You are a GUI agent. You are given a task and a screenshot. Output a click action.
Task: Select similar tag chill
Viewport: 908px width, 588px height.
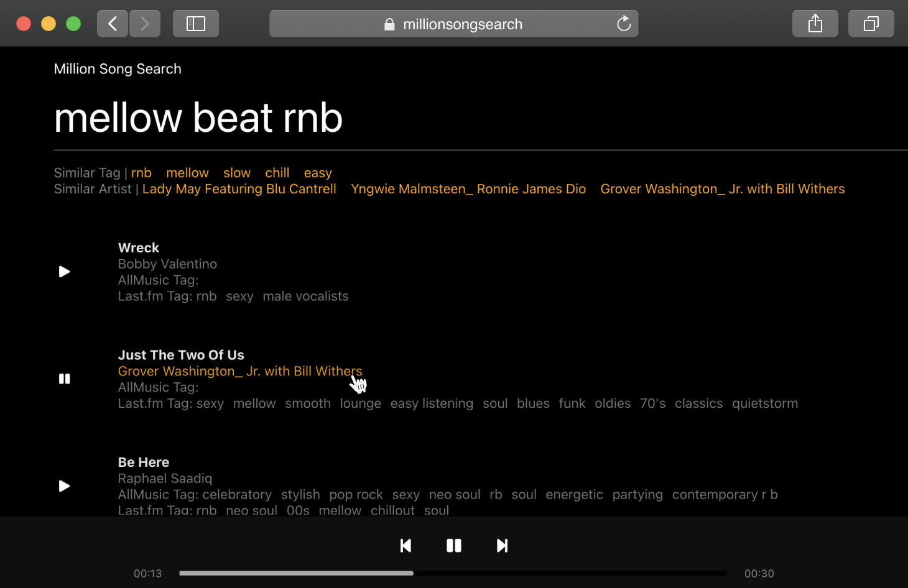[277, 173]
